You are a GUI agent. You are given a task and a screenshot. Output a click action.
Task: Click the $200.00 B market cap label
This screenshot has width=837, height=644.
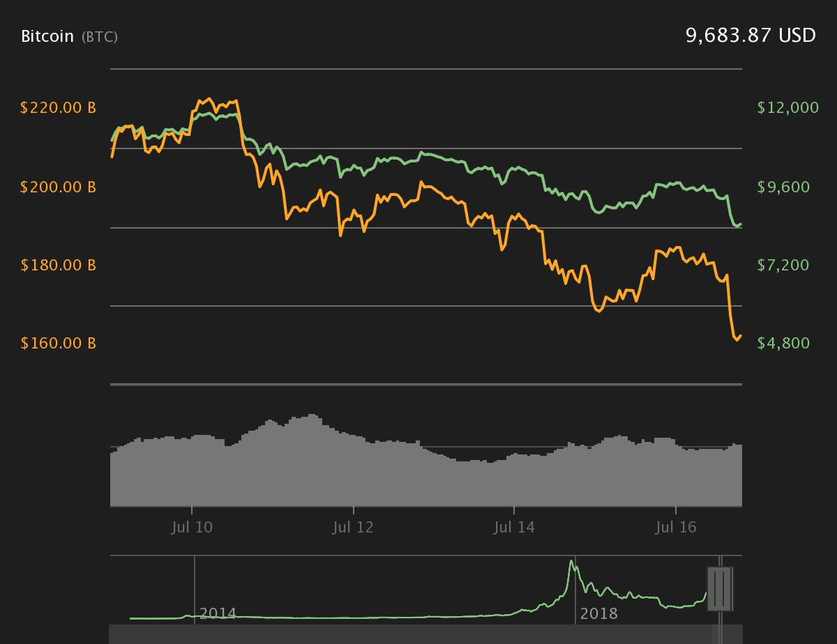pyautogui.click(x=58, y=187)
